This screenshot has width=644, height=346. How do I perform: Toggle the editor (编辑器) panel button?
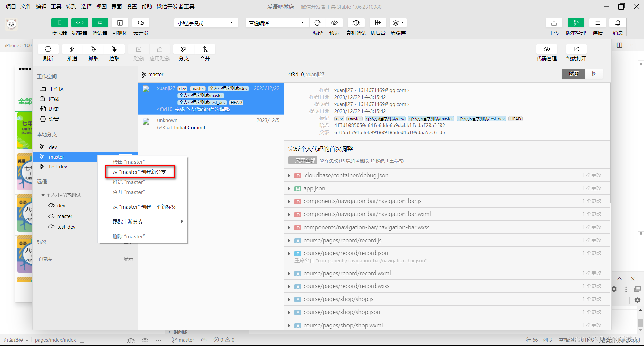point(79,23)
